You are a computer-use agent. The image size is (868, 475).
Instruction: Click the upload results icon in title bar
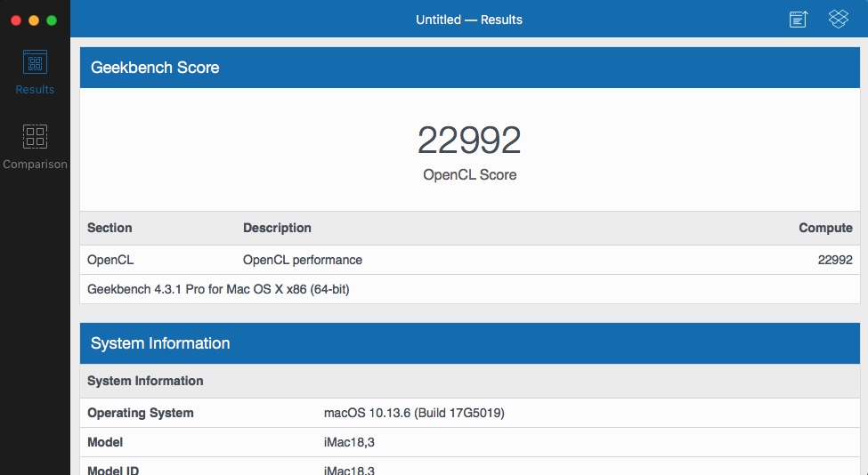pos(799,20)
